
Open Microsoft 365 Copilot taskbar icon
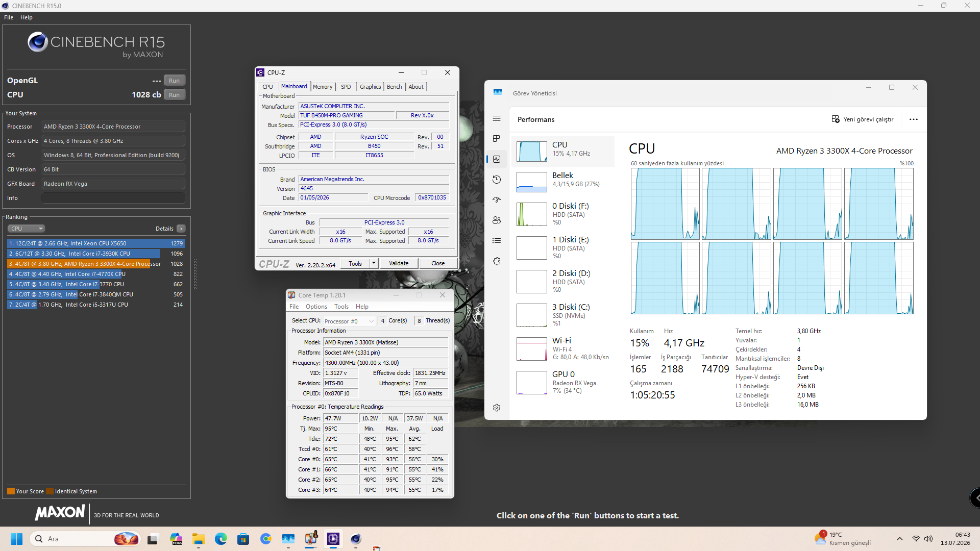pos(176,539)
